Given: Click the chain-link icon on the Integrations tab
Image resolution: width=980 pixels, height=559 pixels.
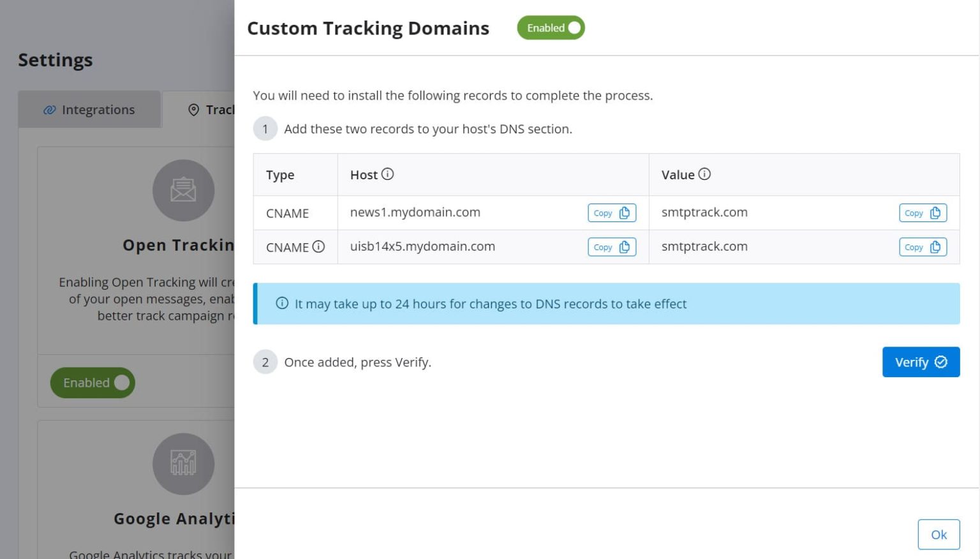Looking at the screenshot, I should [49, 110].
